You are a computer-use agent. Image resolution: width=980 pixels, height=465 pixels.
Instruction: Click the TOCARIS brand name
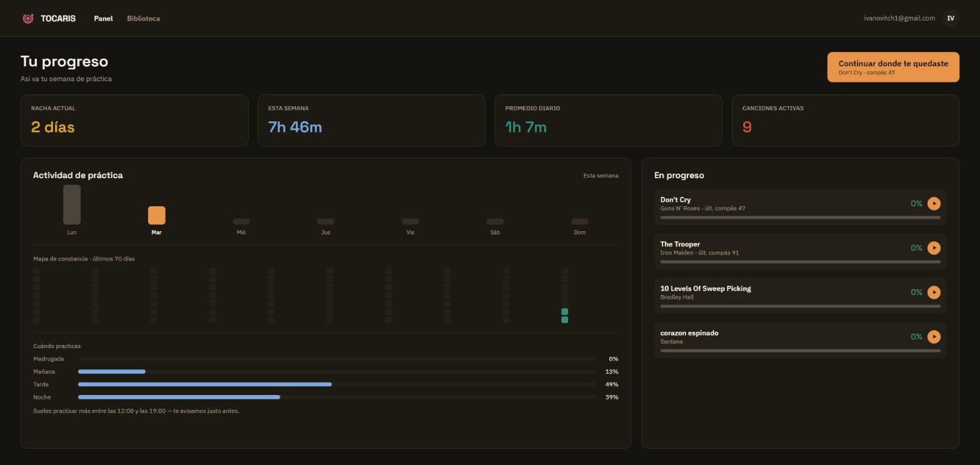pyautogui.click(x=58, y=19)
